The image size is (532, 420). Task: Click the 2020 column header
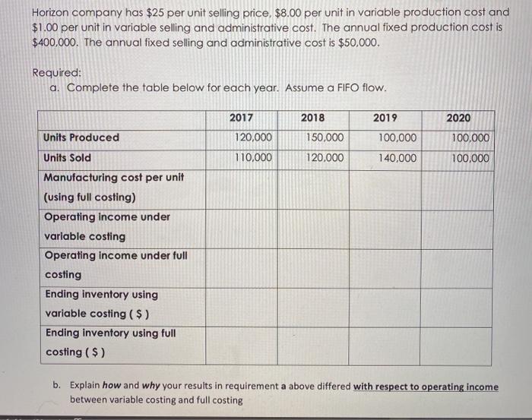pyautogui.click(x=458, y=118)
